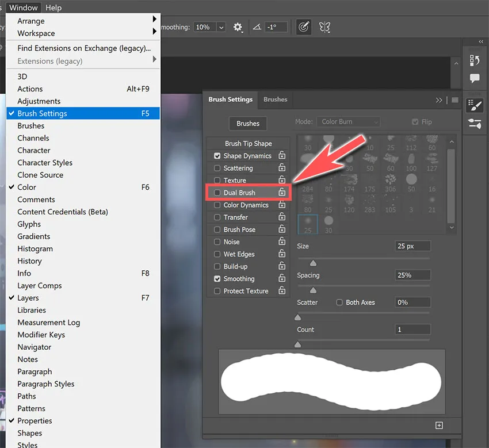Click the create new brush plus button

439,425
